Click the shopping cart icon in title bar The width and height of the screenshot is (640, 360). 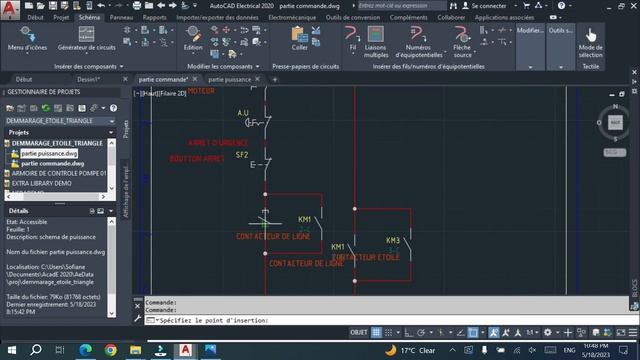point(527,6)
